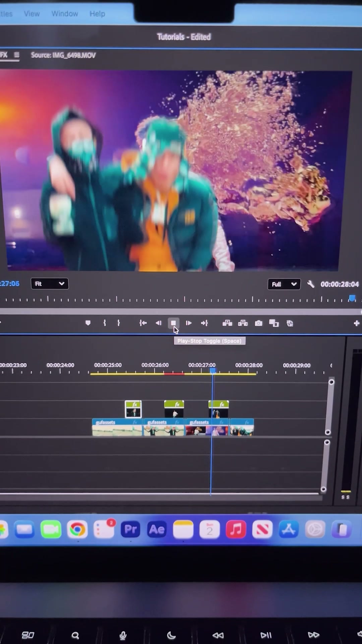Click 00:00:25:00 on the timeline ruler
Screen dimensions: 362x644
[x=108, y=365]
